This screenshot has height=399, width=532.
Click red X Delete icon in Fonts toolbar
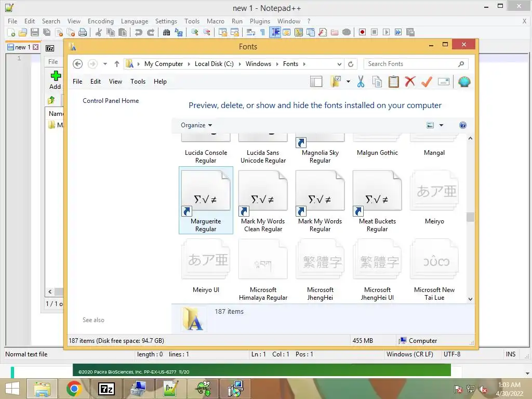(410, 82)
